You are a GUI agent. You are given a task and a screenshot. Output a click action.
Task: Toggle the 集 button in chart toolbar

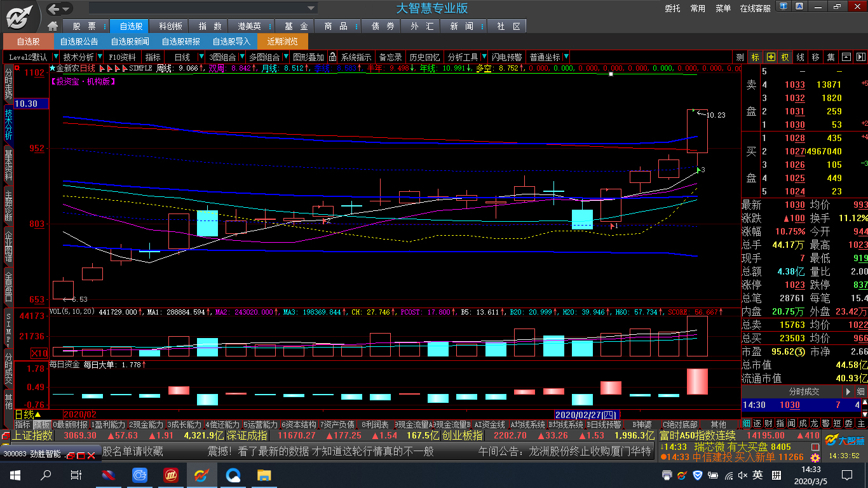[831, 57]
